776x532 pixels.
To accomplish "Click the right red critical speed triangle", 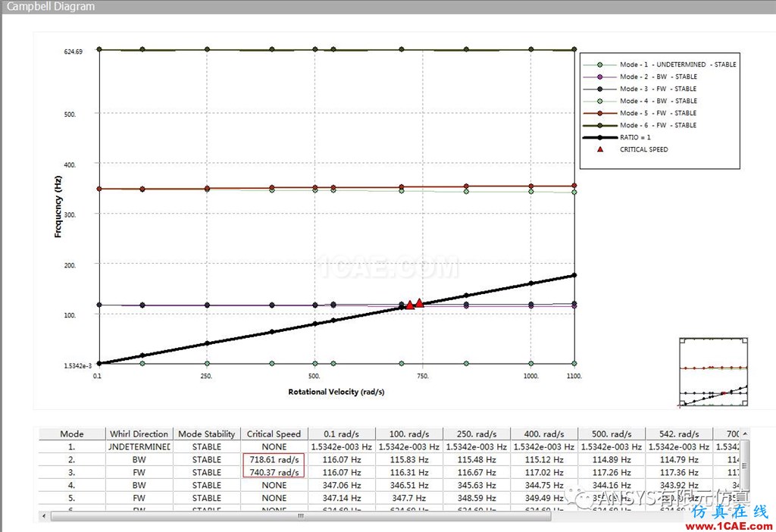I will click(x=420, y=303).
